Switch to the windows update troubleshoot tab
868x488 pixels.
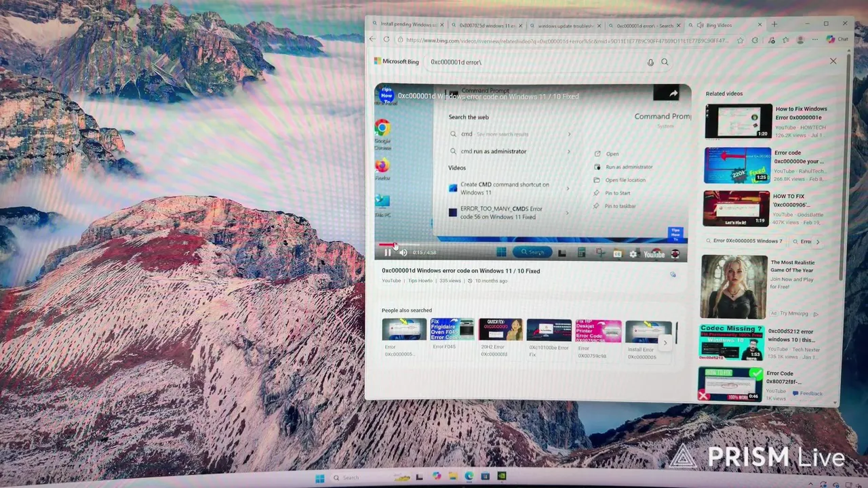(x=564, y=26)
